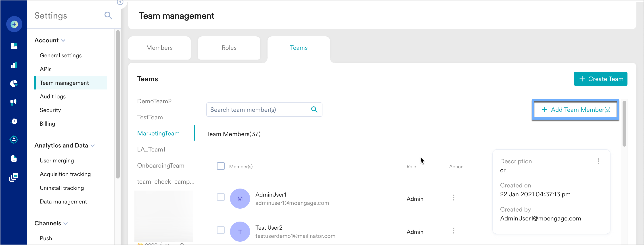Tick the checkbox next to AdminUser1
The height and width of the screenshot is (245, 644).
220,197
